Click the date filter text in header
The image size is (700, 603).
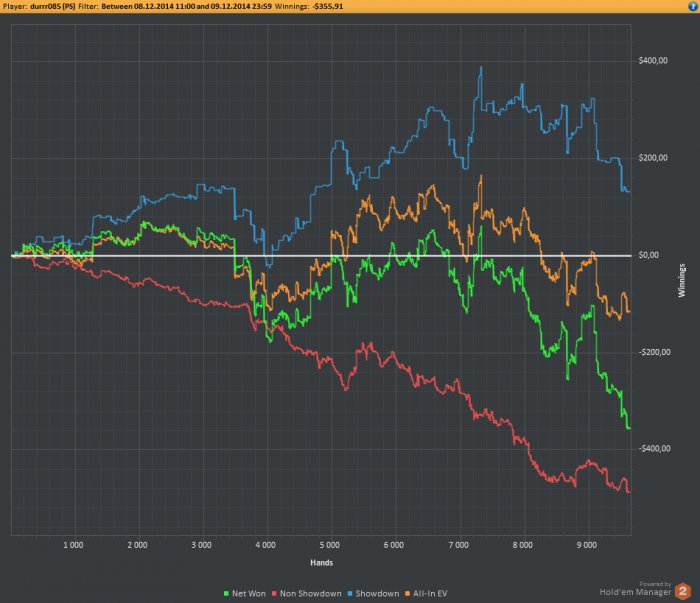pos(186,6)
